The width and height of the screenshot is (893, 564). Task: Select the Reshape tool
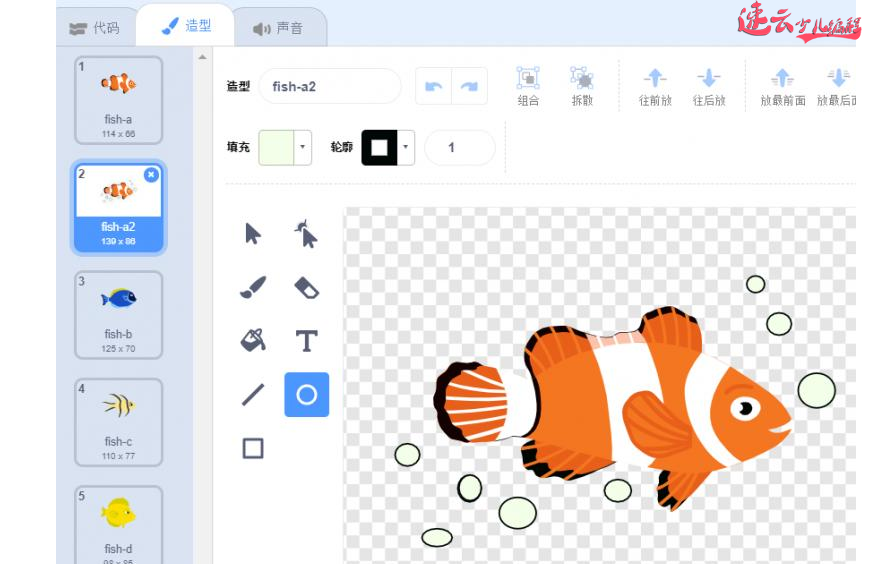click(x=306, y=234)
